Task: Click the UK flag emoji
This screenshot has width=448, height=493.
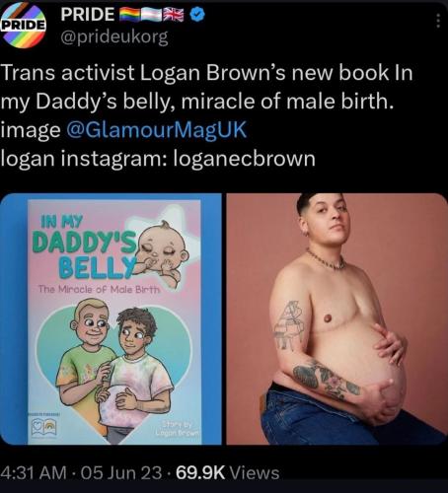Action: click(x=175, y=15)
